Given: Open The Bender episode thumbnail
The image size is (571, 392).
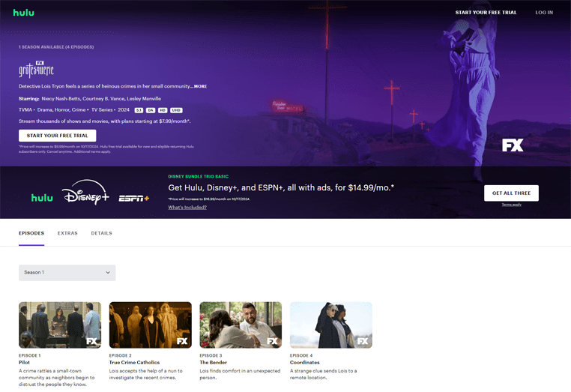Looking at the screenshot, I should click(241, 325).
